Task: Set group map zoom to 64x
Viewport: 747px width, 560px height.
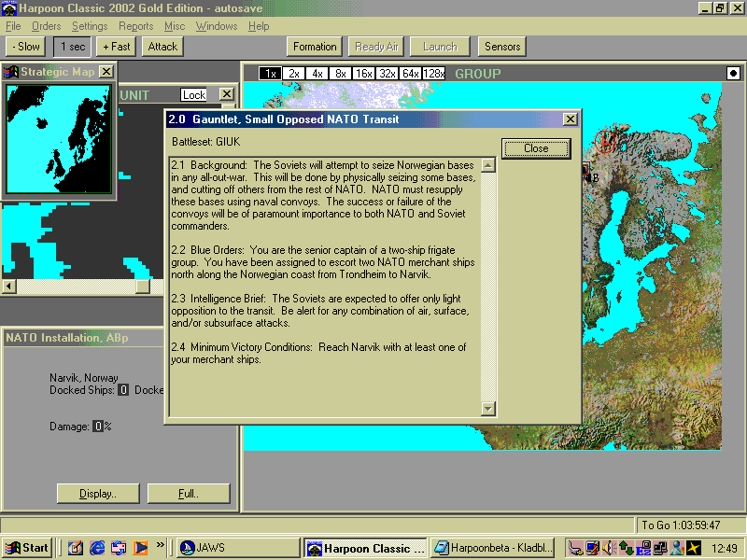Action: coord(410,74)
